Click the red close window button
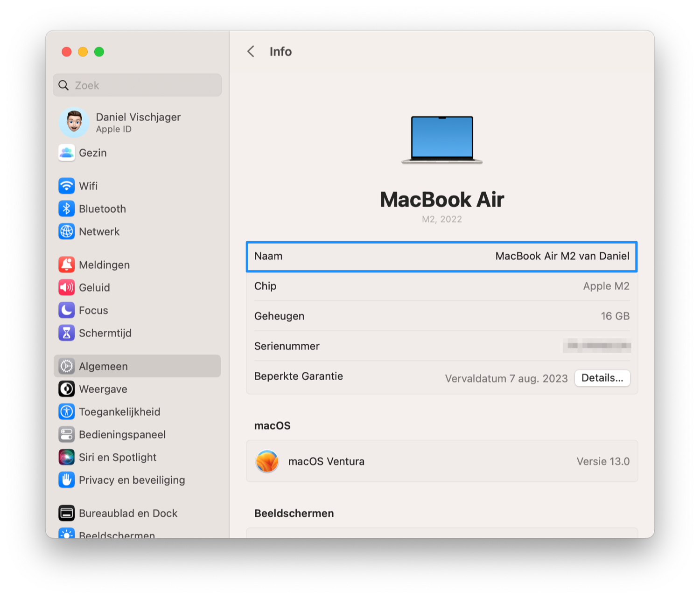Screen dimensions: 700x598 click(67, 52)
